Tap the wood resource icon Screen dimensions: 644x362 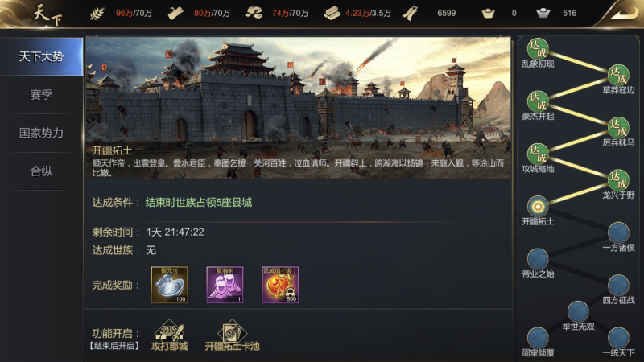click(175, 14)
